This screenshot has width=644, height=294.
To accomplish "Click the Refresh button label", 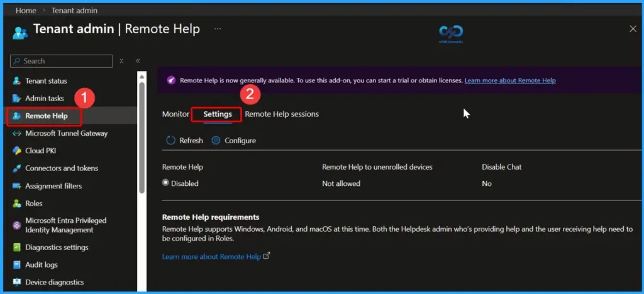I will (x=191, y=141).
